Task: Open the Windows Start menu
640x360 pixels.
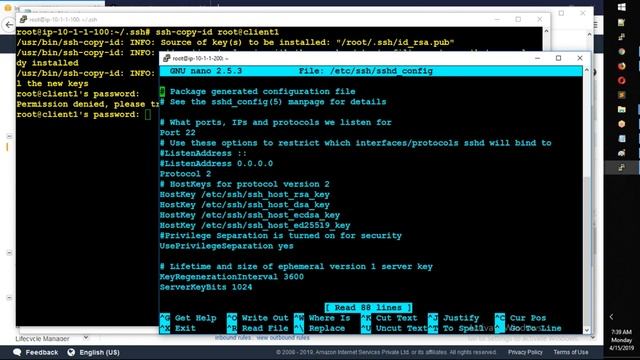Action: (622, 7)
